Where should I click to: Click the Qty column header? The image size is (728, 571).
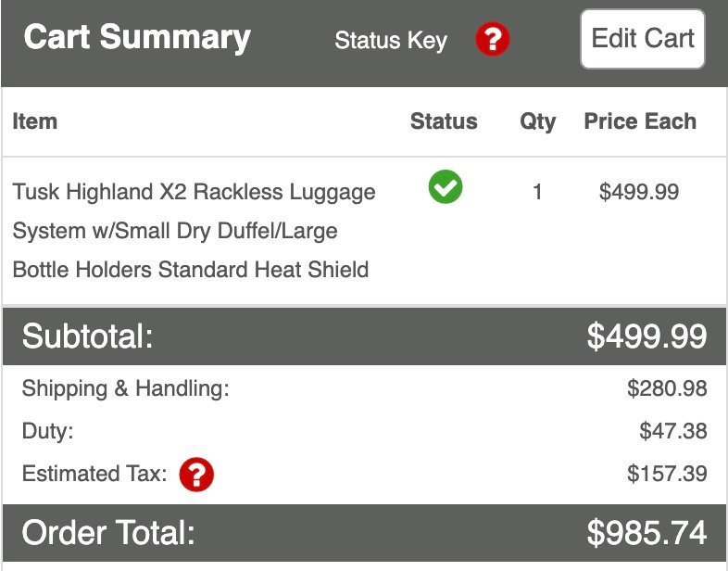537,121
